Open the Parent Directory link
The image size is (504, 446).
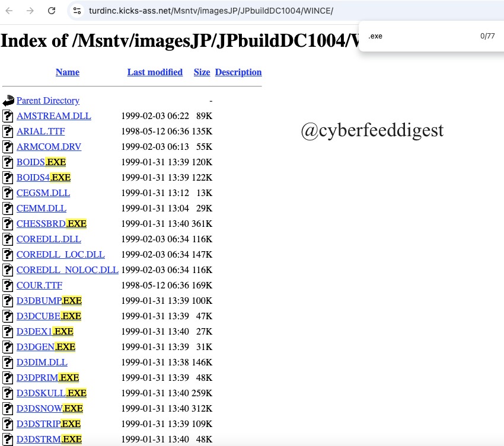pyautogui.click(x=48, y=101)
